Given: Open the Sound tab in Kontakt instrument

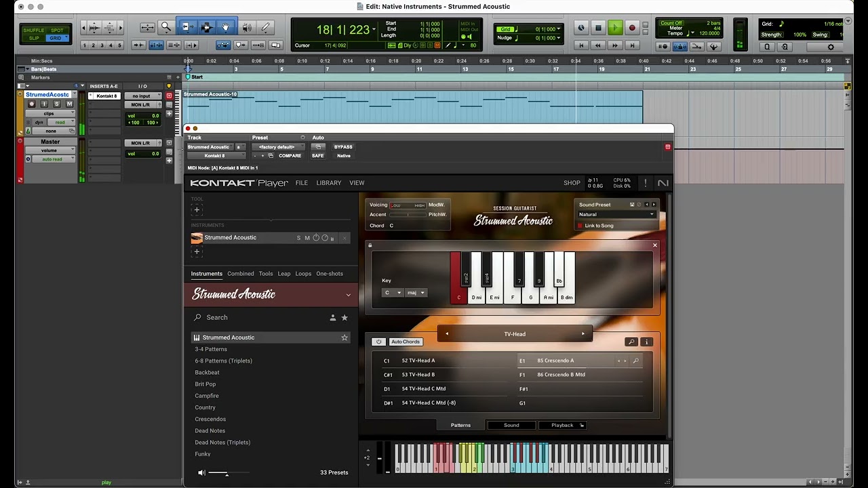Looking at the screenshot, I should pos(511,426).
